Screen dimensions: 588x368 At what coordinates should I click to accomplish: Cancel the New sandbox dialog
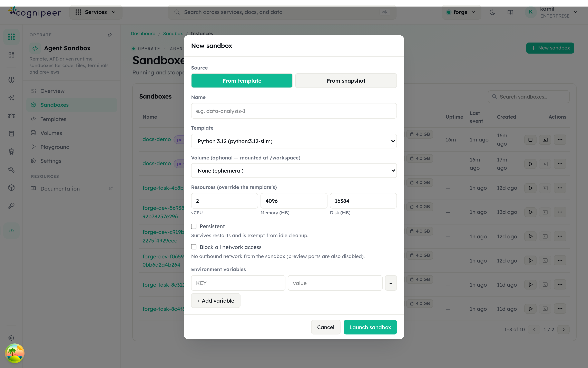[x=326, y=327]
